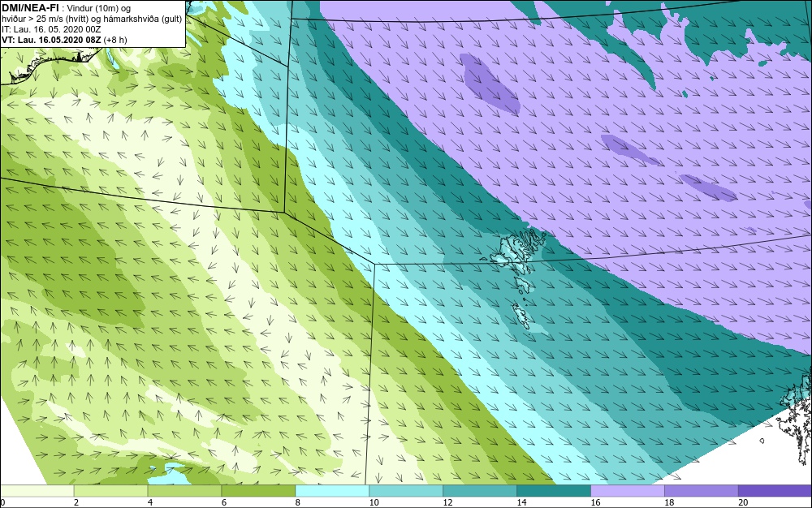Viewport: 812px width, 508px height.
Task: Click the legend label '4'
Action: coord(149,502)
